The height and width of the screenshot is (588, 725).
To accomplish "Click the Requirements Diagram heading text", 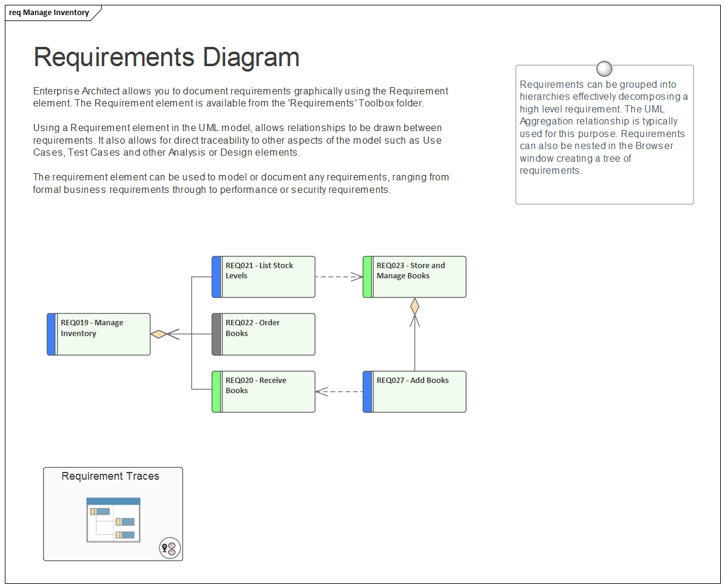I will tap(167, 57).
